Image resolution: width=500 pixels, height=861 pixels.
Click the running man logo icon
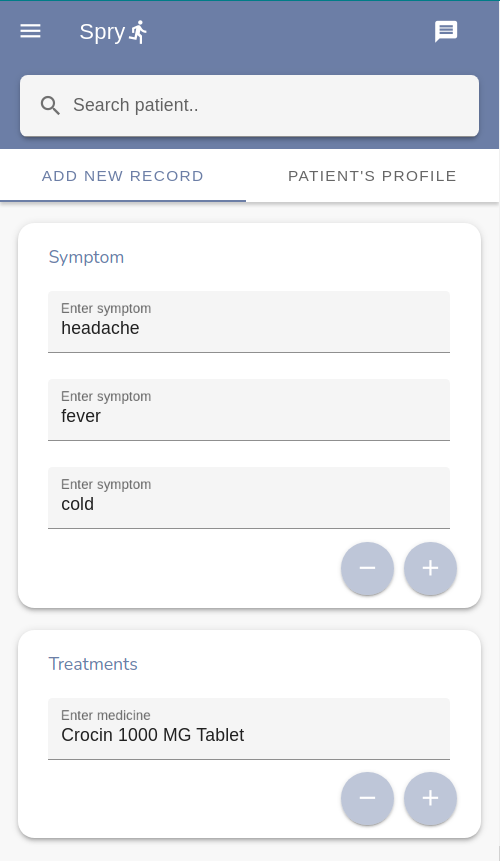pos(138,32)
